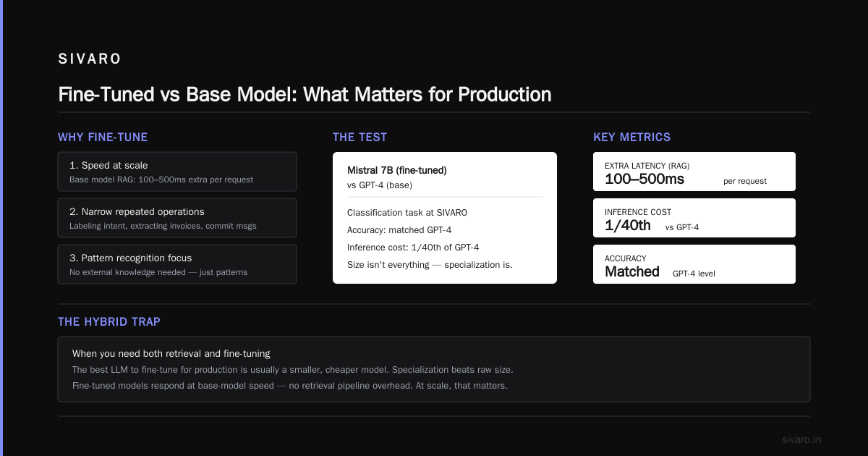Click Accuracy: matched GPT-4 line
The image size is (868, 456).
pos(399,230)
